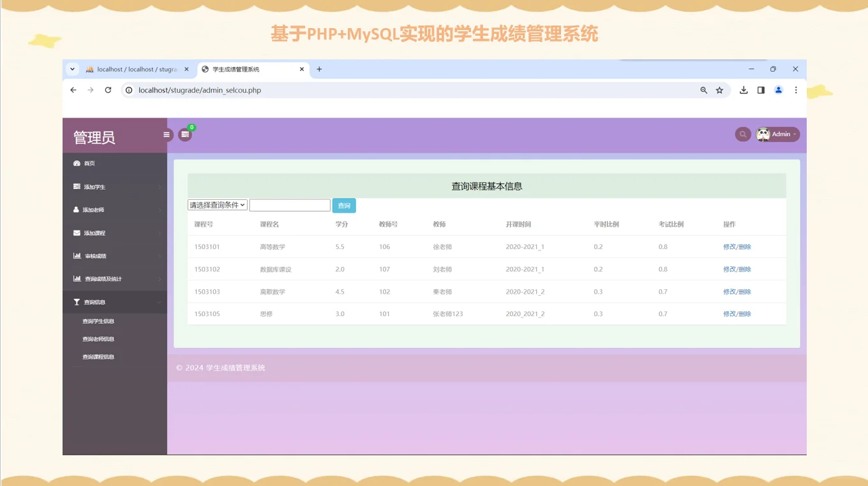Open the 请选择查询条件 dropdown
Screen dimensions: 868x486
tap(216, 204)
